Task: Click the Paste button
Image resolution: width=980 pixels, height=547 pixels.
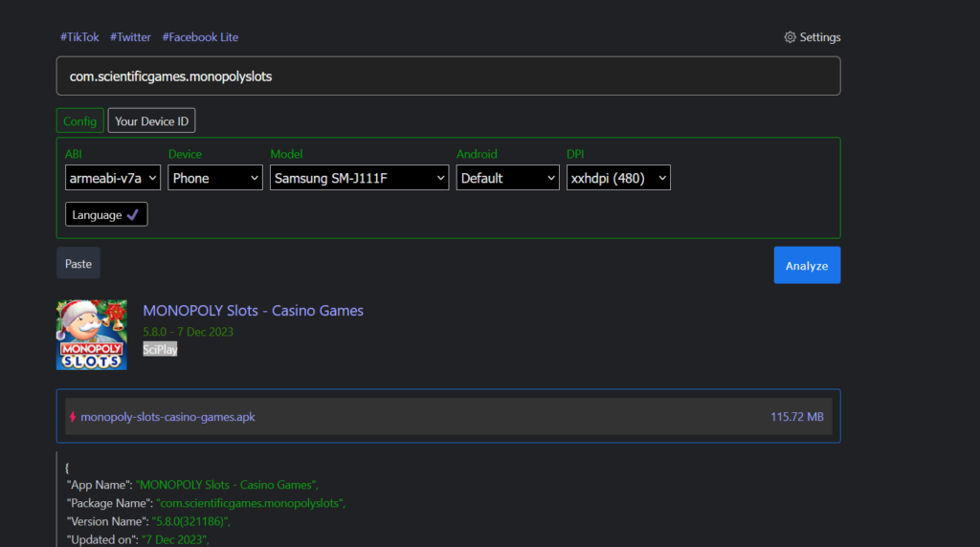Action: 78,264
